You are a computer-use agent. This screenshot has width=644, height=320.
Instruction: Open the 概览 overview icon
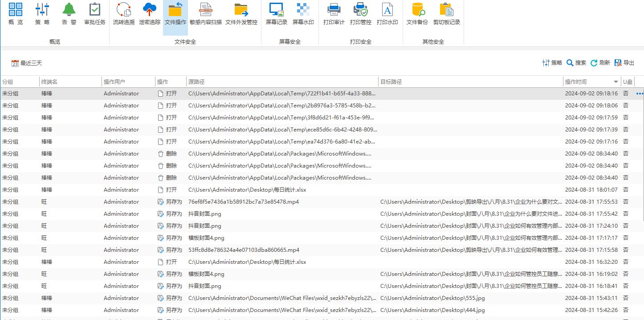[x=16, y=13]
